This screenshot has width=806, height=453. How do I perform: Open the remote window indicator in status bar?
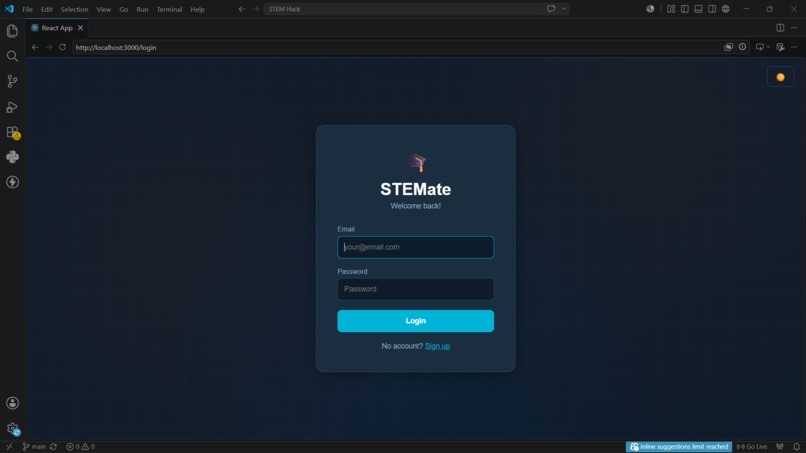pos(9,447)
